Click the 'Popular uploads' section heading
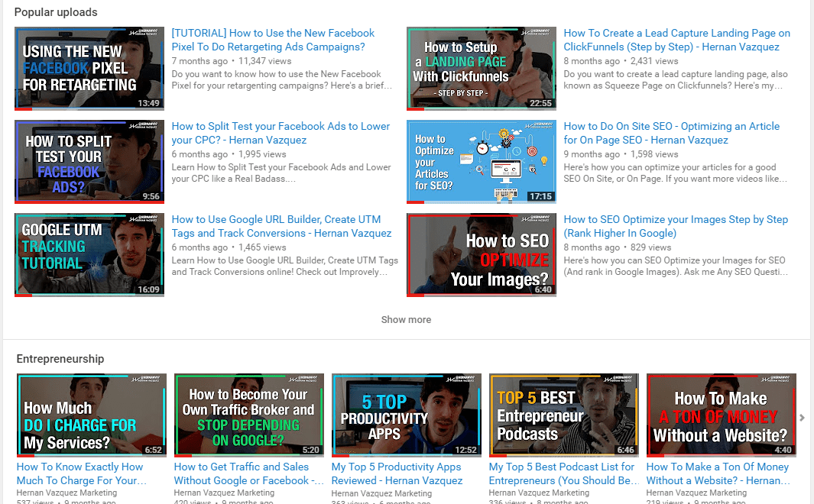 coord(56,12)
